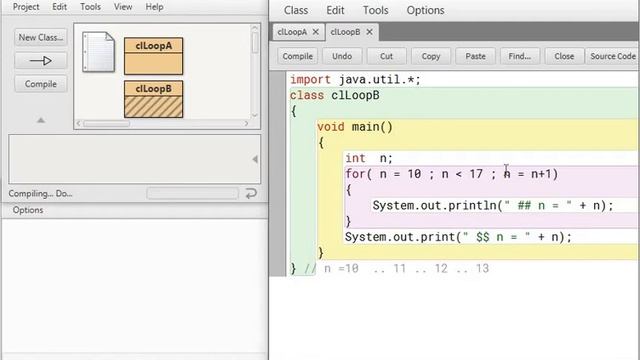Click the editor Compile toolbar button
640x360 pixels.
[298, 56]
